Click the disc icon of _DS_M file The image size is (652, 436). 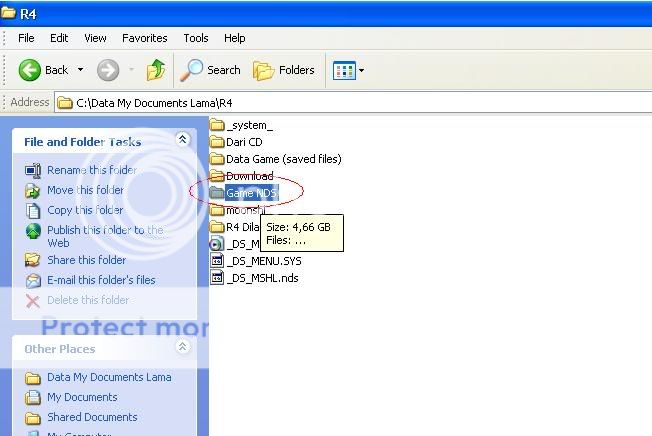(216, 244)
